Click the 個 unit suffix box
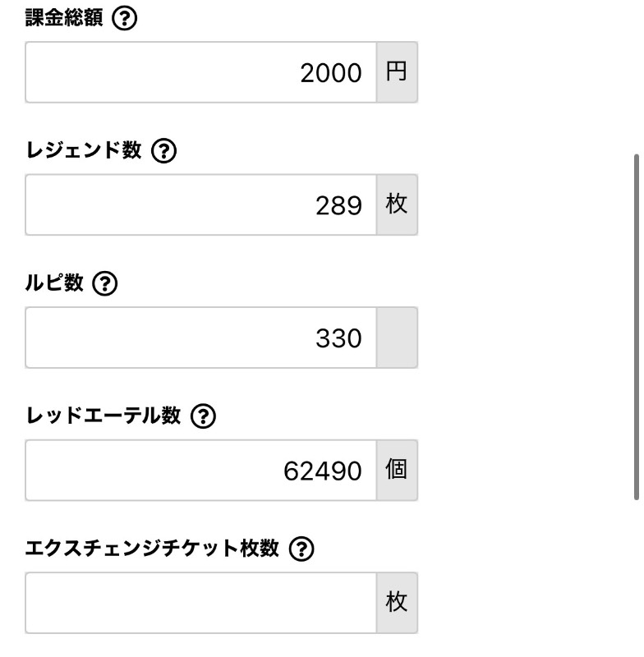Viewport: 644px width, 657px height. (397, 470)
